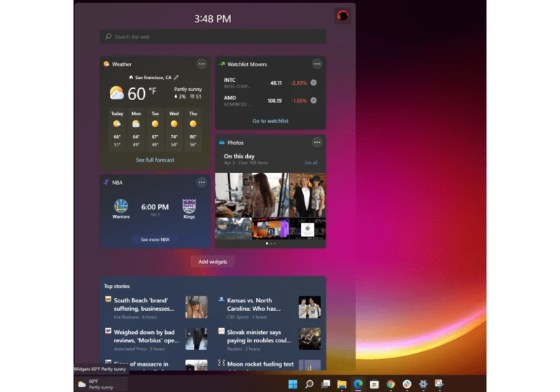Screen dimensions: 560x392
Task: Click See more NBA button
Action: click(155, 239)
